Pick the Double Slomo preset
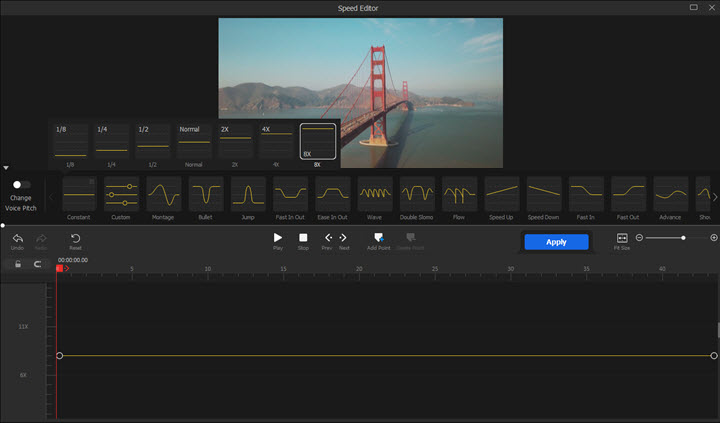 coord(417,193)
